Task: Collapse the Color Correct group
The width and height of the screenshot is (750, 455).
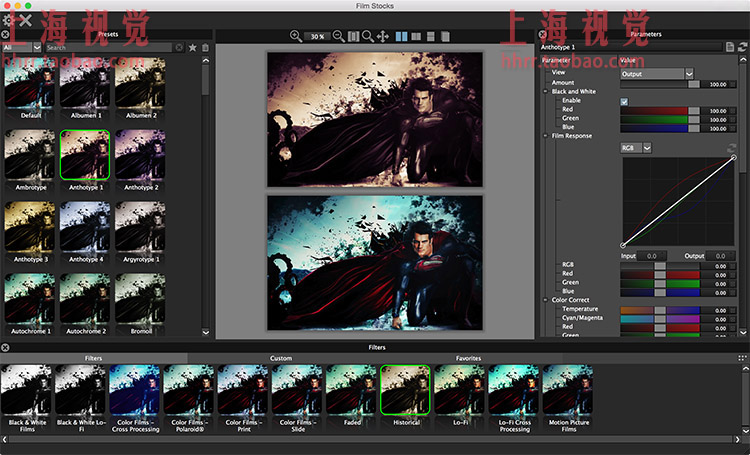Action: (545, 300)
